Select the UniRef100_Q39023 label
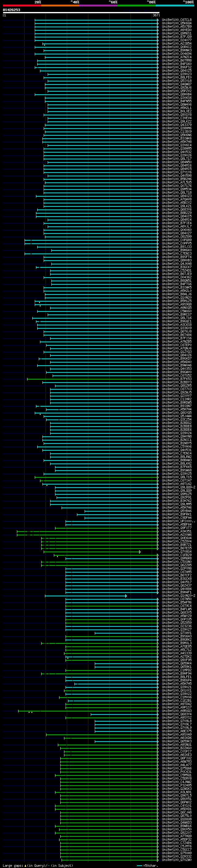 click(x=177, y=74)
